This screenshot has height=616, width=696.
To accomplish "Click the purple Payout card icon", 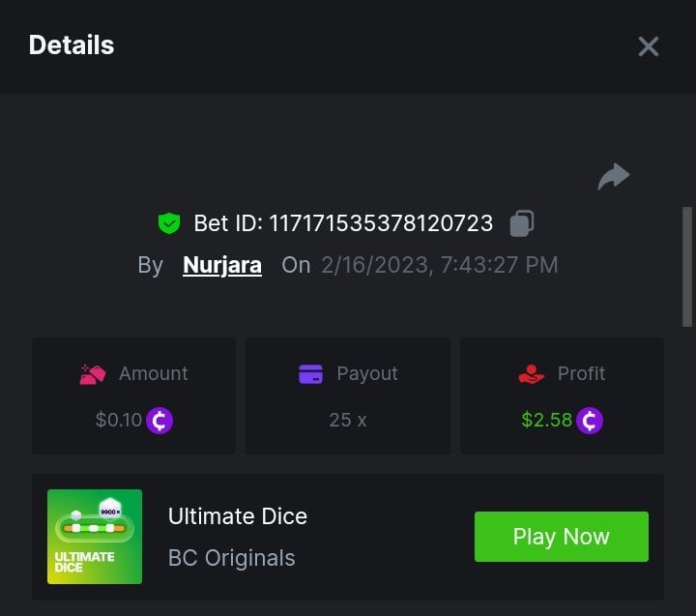I will click(311, 374).
